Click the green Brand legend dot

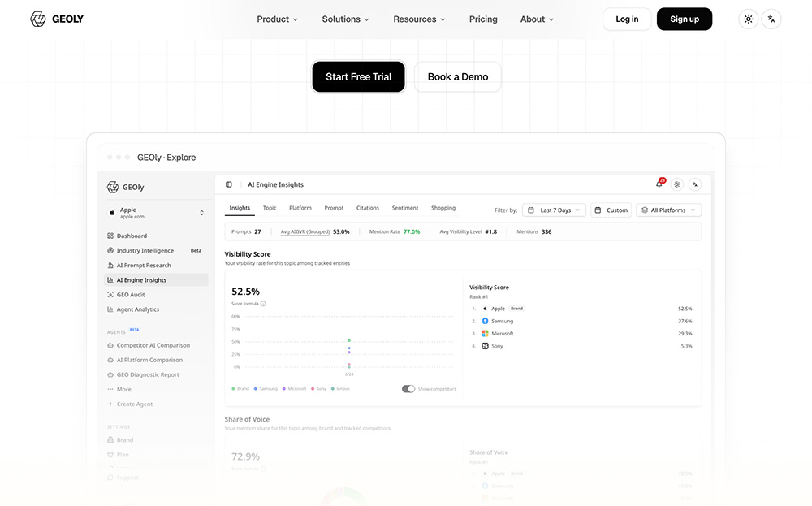pyautogui.click(x=234, y=389)
